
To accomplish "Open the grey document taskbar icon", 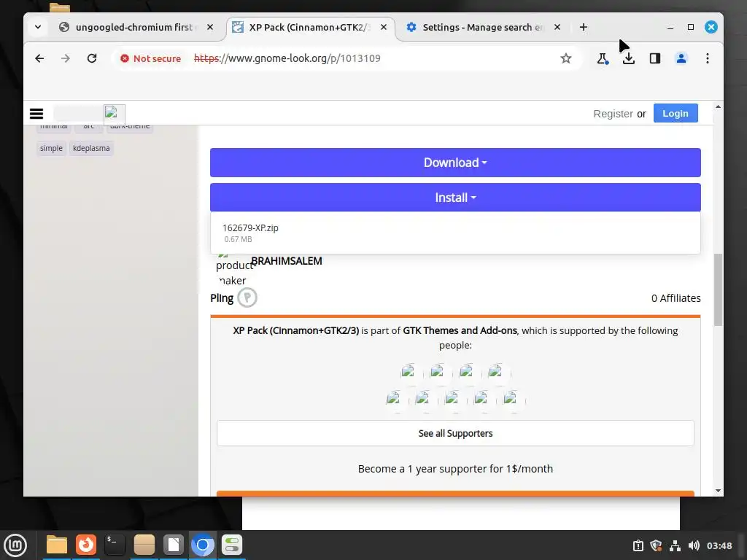I will pyautogui.click(x=174, y=545).
